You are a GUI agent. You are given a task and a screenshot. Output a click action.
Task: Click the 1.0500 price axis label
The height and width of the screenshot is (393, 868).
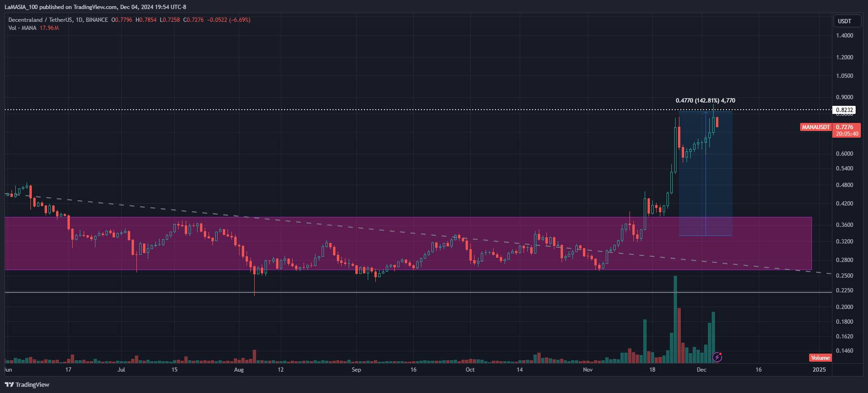point(844,76)
